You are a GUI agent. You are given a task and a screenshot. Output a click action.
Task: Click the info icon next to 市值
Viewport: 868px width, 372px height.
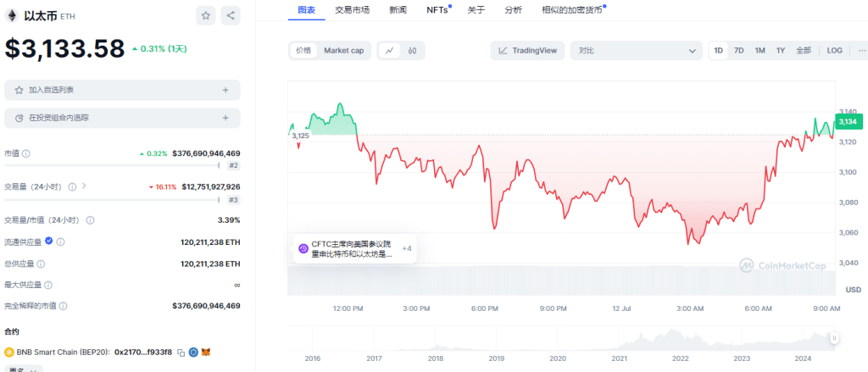click(x=26, y=153)
